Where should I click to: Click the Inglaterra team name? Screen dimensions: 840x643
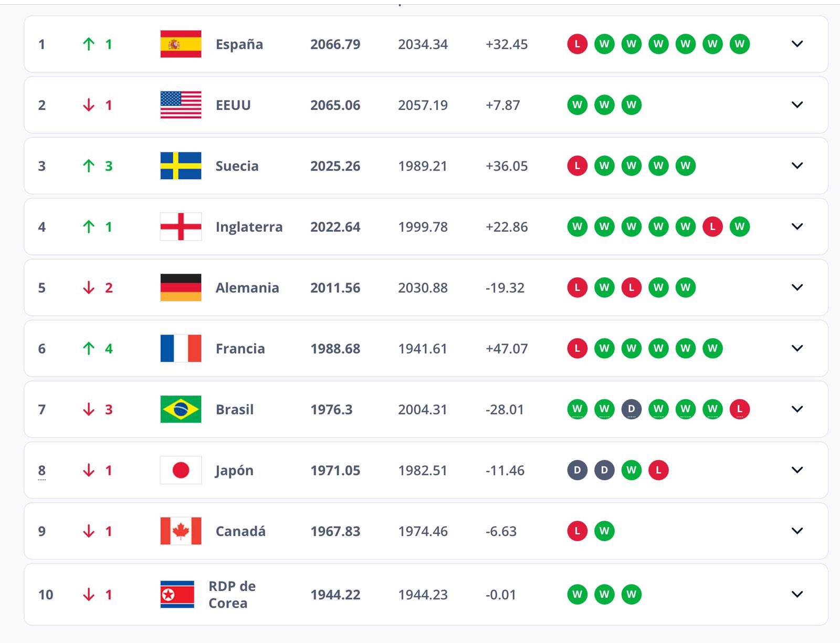click(249, 227)
